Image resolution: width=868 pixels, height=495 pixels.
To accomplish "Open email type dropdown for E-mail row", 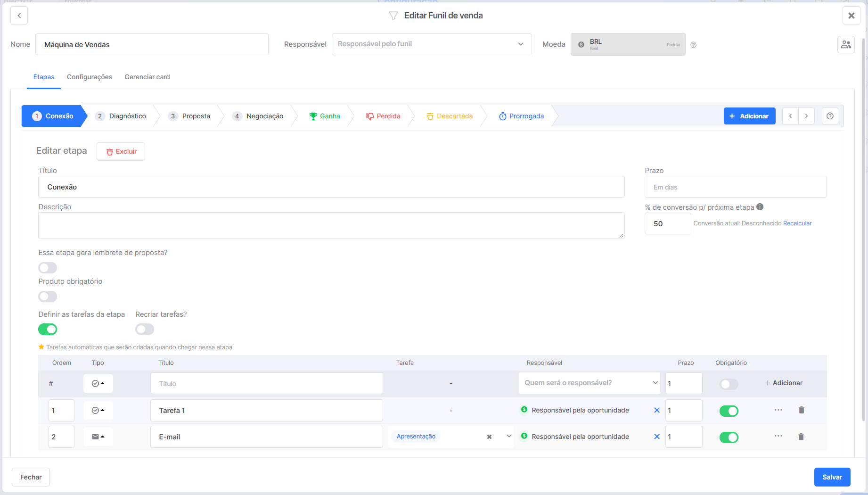I will pos(98,437).
